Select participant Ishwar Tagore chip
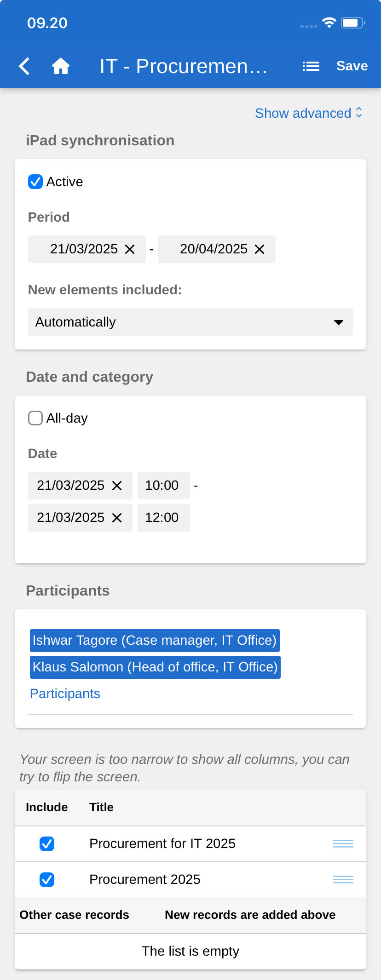The height and width of the screenshot is (980, 381). point(155,640)
